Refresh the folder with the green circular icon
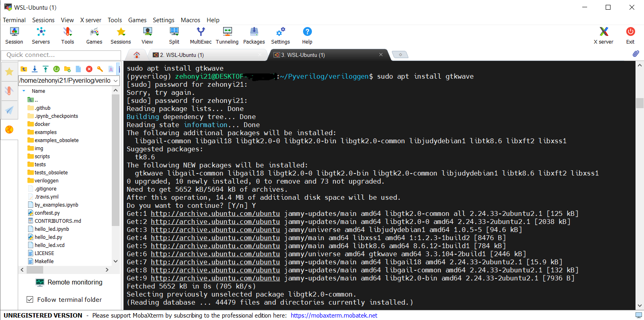The image size is (644, 320). [x=56, y=69]
